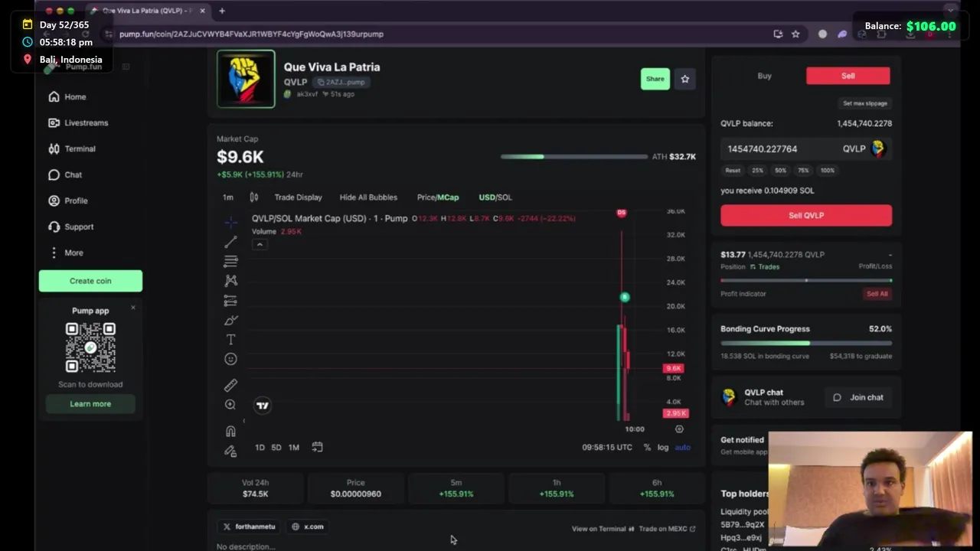Toggle the log scale on chart
Viewport: 980px width, 551px height.
tap(662, 448)
